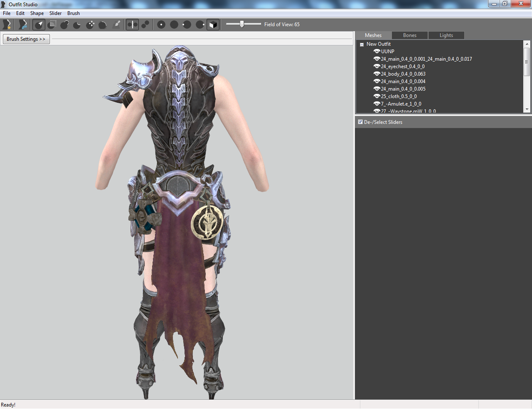Screen dimensions: 532x409
Task: Click mesh list scrollbar down arrow
Action: pos(527,109)
